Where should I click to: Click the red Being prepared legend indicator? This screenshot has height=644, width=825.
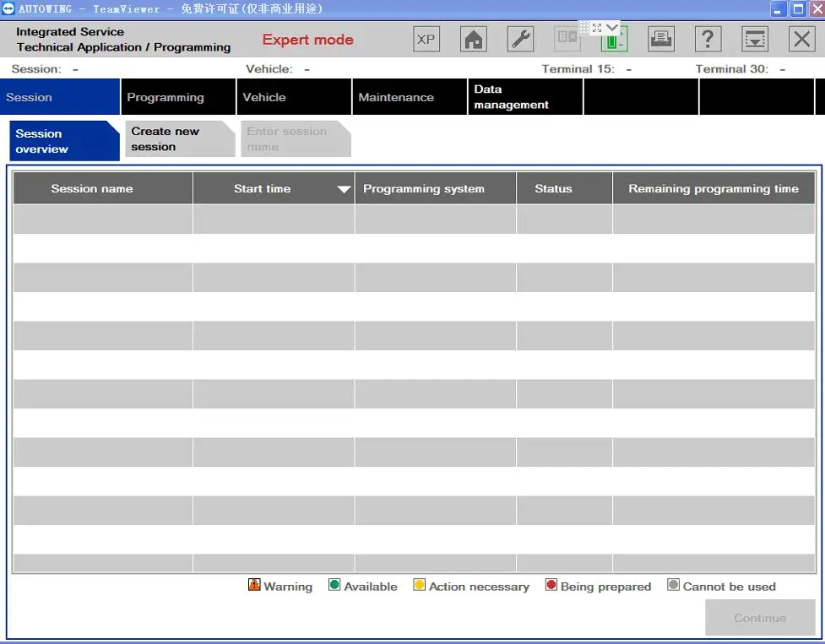tap(551, 585)
